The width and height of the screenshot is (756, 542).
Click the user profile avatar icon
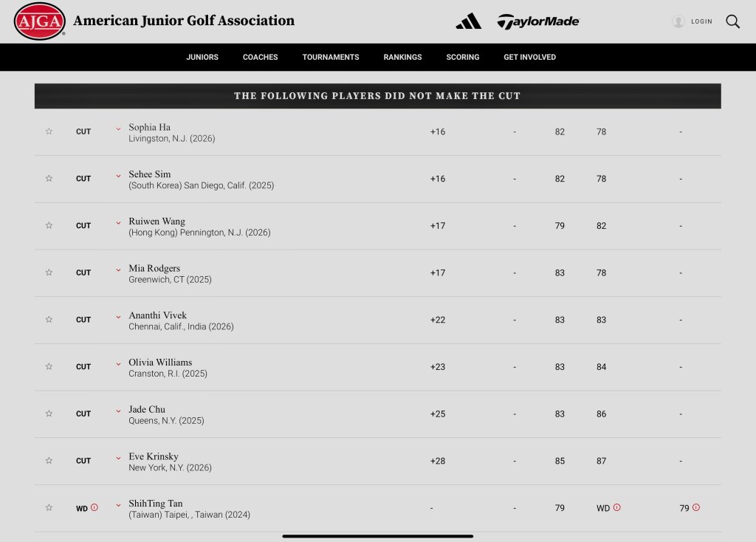pyautogui.click(x=678, y=22)
